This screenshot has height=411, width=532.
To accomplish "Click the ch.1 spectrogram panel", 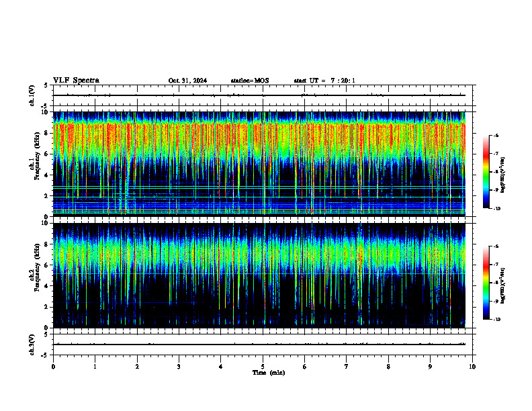I will coord(259,164).
